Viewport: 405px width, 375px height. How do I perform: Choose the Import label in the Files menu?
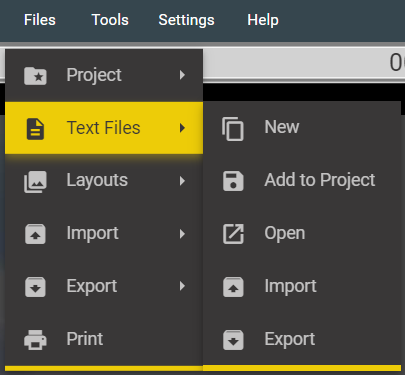coord(92,234)
